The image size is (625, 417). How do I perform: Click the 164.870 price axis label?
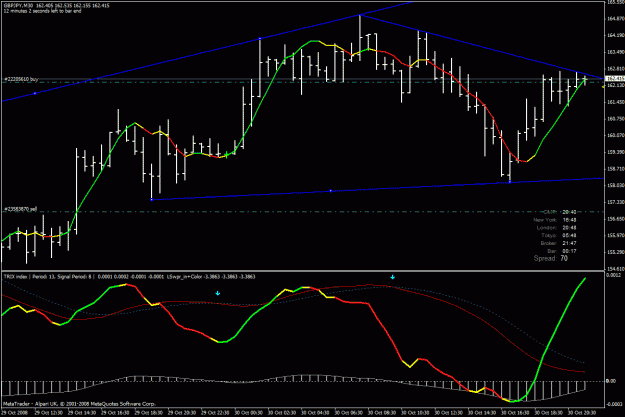point(615,19)
